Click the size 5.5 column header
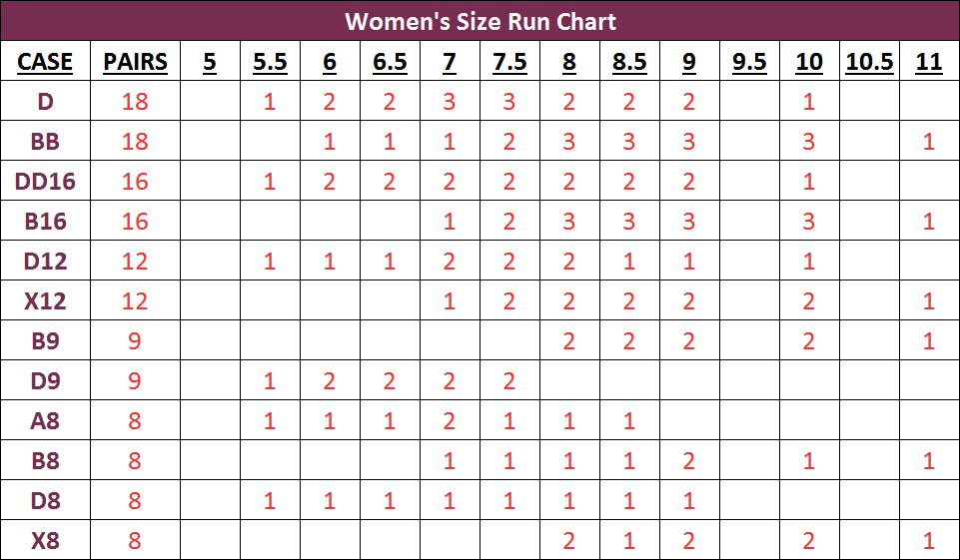The height and width of the screenshot is (560, 960). [x=270, y=62]
